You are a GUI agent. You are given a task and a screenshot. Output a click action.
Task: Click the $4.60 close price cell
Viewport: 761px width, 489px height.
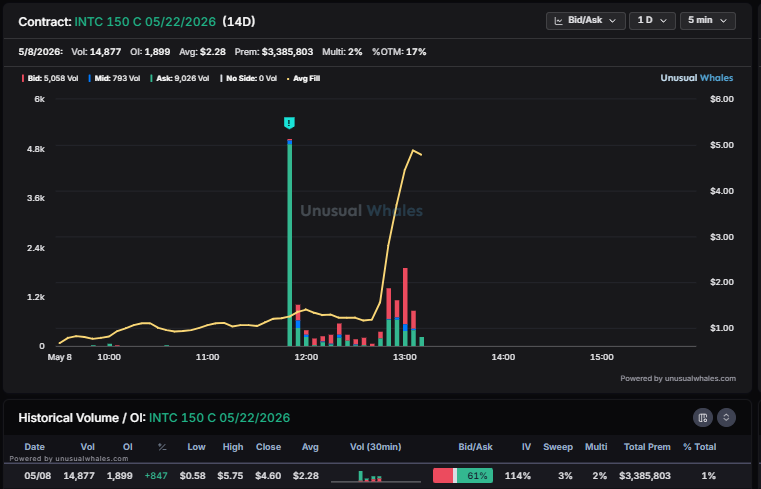pyautogui.click(x=268, y=475)
